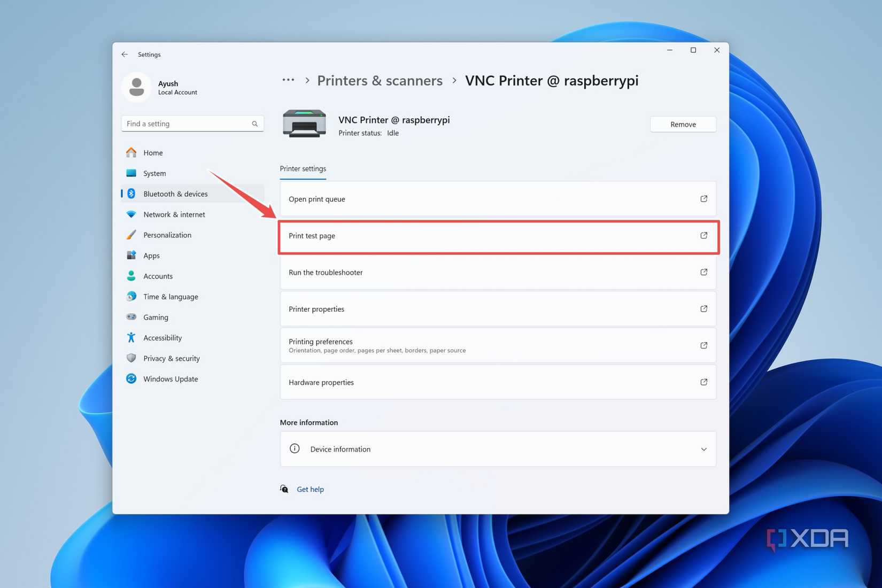This screenshot has height=588, width=882.
Task: Click external-link icon on Run the troubleshooter
Action: [704, 272]
